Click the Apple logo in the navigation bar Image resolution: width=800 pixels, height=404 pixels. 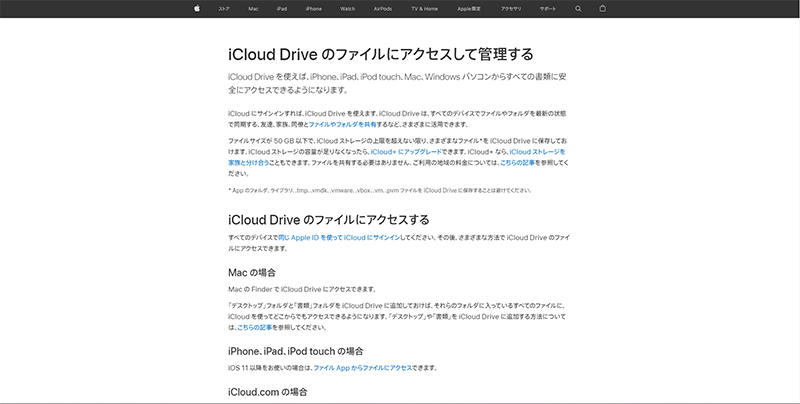[x=197, y=8]
